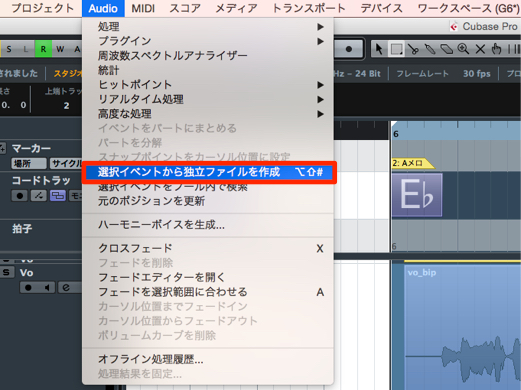Select the Glue tool
The image size is (521, 390).
coord(430,49)
